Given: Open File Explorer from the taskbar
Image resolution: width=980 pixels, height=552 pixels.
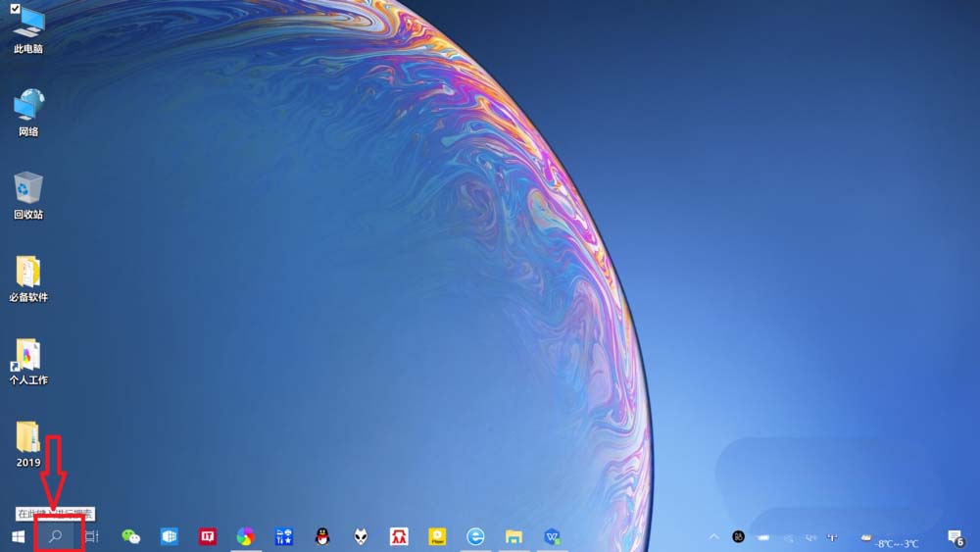Looking at the screenshot, I should (514, 536).
